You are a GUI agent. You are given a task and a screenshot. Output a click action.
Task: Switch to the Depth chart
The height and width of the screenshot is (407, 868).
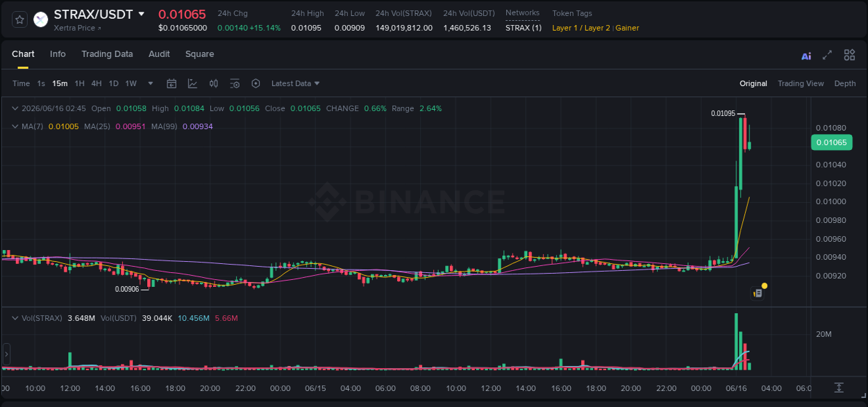click(x=845, y=83)
